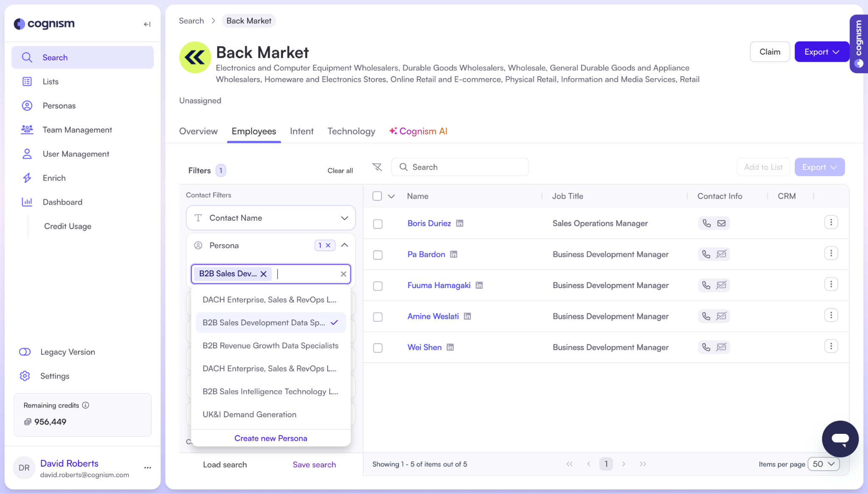
Task: Switch to the Intent tab
Action: tap(301, 131)
